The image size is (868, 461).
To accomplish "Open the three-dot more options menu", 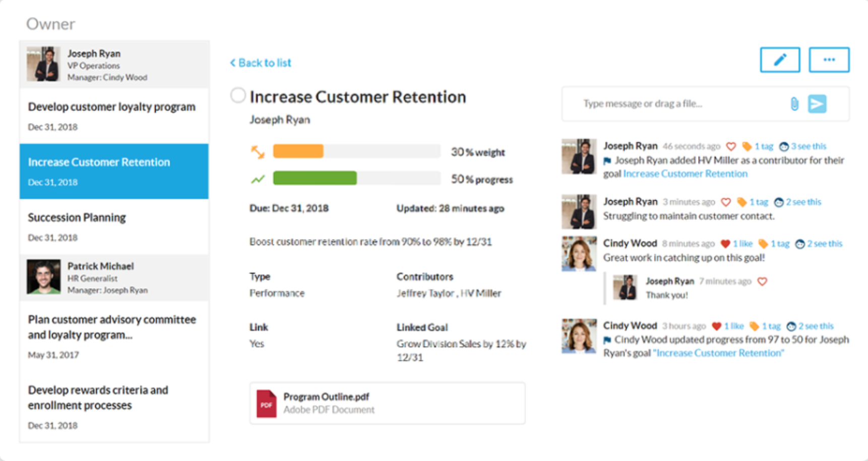I will (829, 60).
